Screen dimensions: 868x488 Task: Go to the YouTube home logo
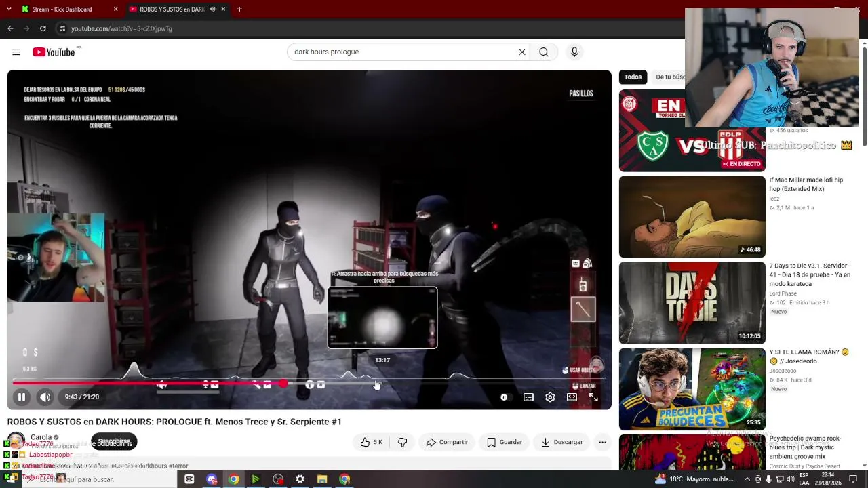click(54, 52)
